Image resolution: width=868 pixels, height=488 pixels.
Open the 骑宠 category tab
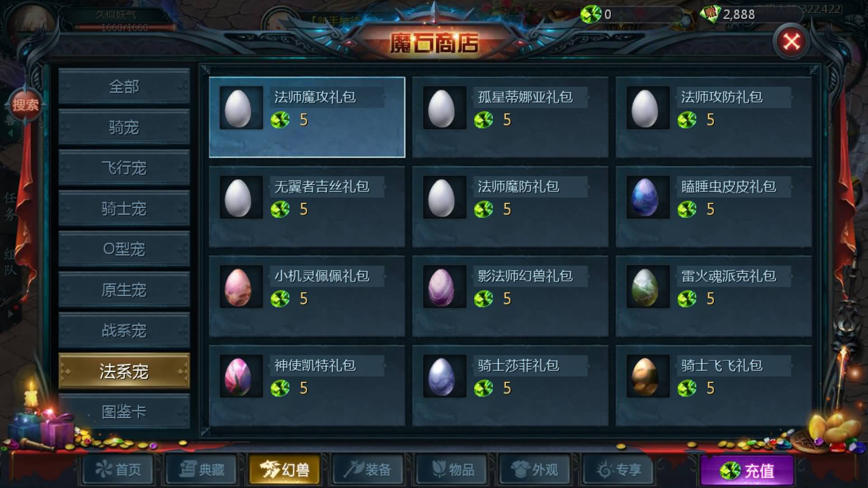click(x=124, y=127)
